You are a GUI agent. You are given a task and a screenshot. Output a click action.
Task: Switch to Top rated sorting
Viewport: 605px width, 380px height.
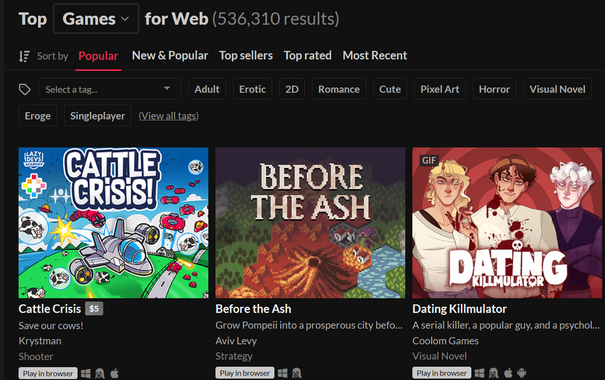point(308,56)
